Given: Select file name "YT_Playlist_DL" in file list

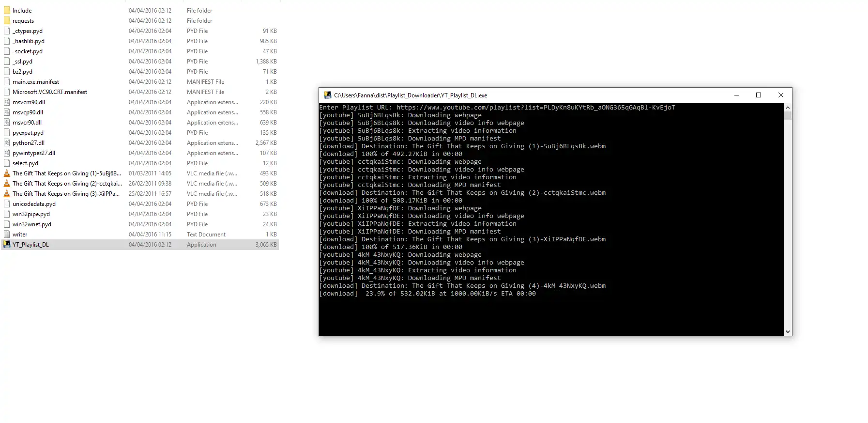Looking at the screenshot, I should point(30,245).
